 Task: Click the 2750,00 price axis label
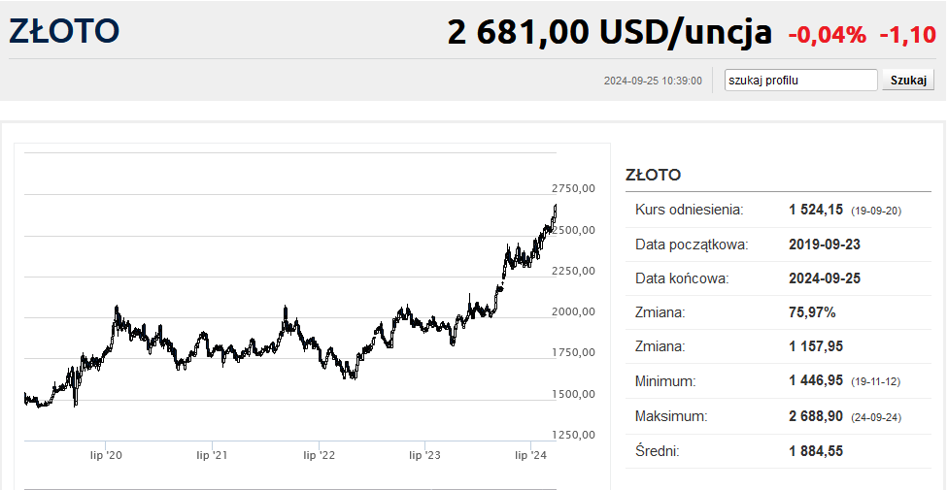(573, 188)
